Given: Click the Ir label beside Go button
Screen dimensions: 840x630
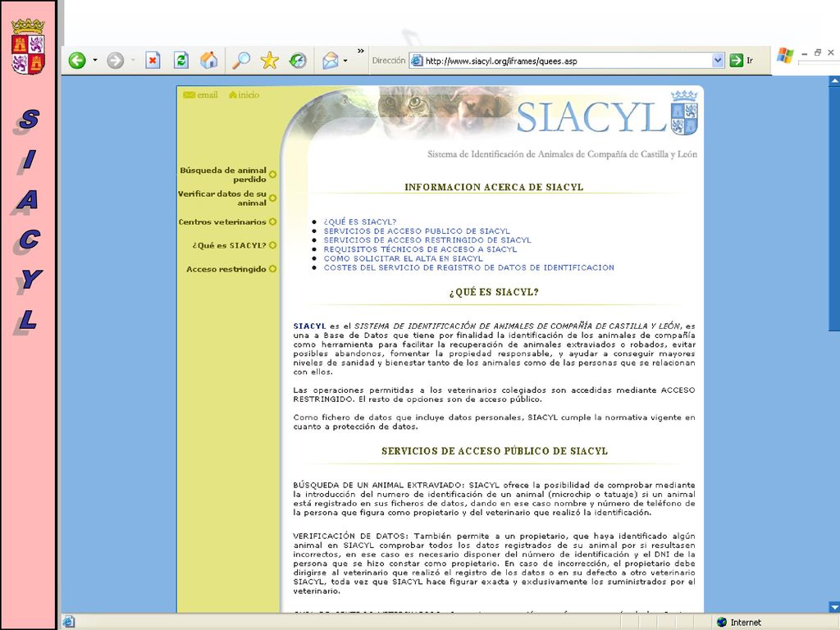Looking at the screenshot, I should (750, 61).
